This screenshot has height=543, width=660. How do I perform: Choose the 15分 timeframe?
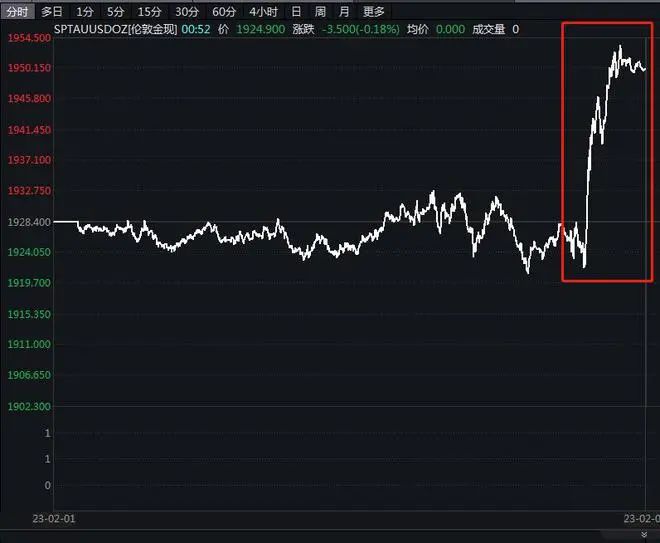click(x=150, y=12)
